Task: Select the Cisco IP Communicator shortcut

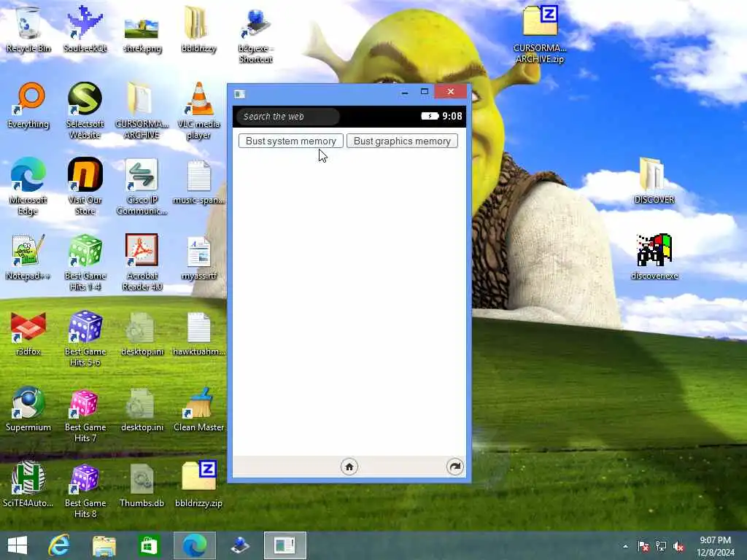Action: (x=142, y=186)
